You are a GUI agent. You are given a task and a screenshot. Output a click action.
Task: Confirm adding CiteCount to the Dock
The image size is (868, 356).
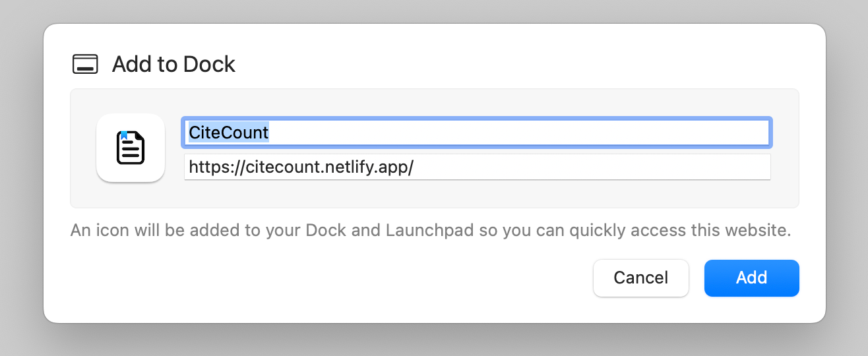pyautogui.click(x=751, y=278)
